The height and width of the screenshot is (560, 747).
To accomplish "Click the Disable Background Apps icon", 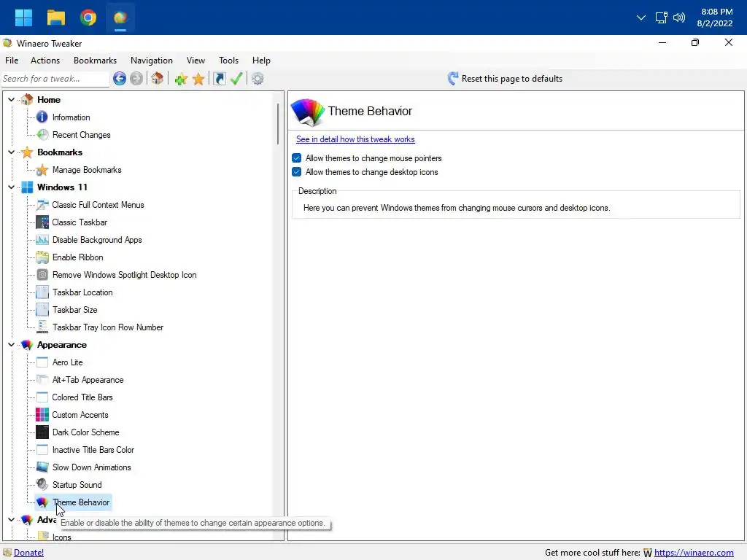I will [x=42, y=240].
